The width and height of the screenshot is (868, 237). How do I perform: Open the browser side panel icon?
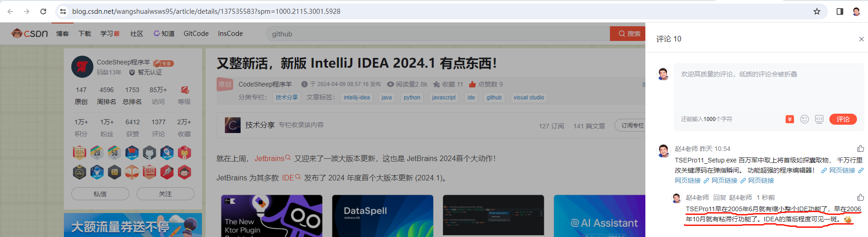tap(840, 12)
